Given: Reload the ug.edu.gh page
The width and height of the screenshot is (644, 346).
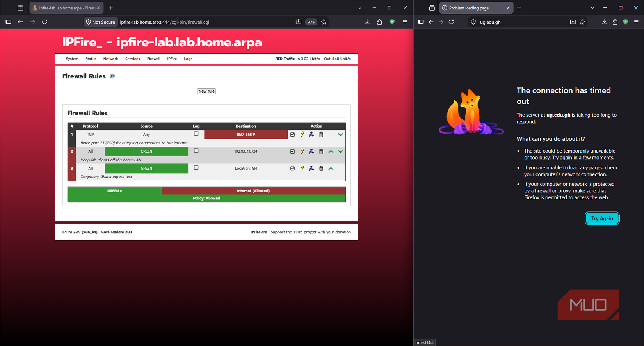Looking at the screenshot, I should [x=451, y=22].
